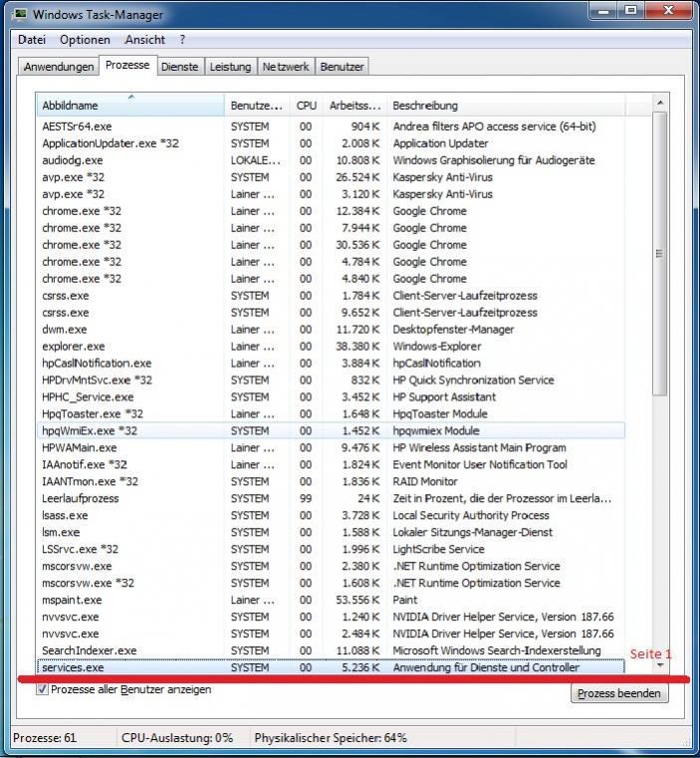Select the services.exe process
Image resolution: width=700 pixels, height=758 pixels.
[331, 667]
